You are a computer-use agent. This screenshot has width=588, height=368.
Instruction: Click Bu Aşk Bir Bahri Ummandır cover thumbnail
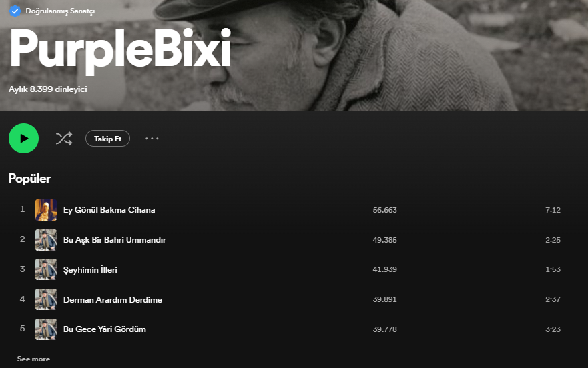tap(46, 240)
